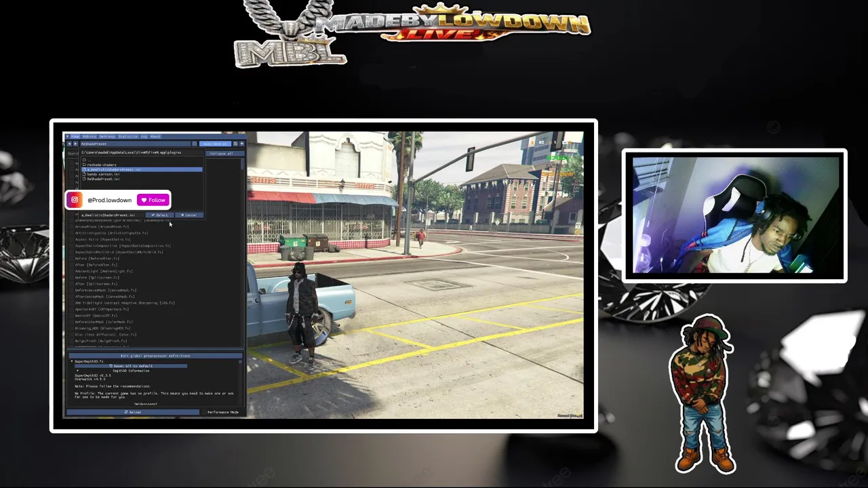Toggle Performance Mode

click(223, 412)
